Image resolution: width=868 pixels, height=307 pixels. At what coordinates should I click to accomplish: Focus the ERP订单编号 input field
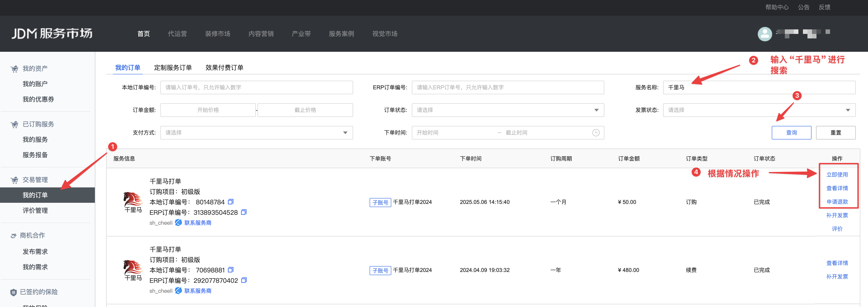pos(508,88)
